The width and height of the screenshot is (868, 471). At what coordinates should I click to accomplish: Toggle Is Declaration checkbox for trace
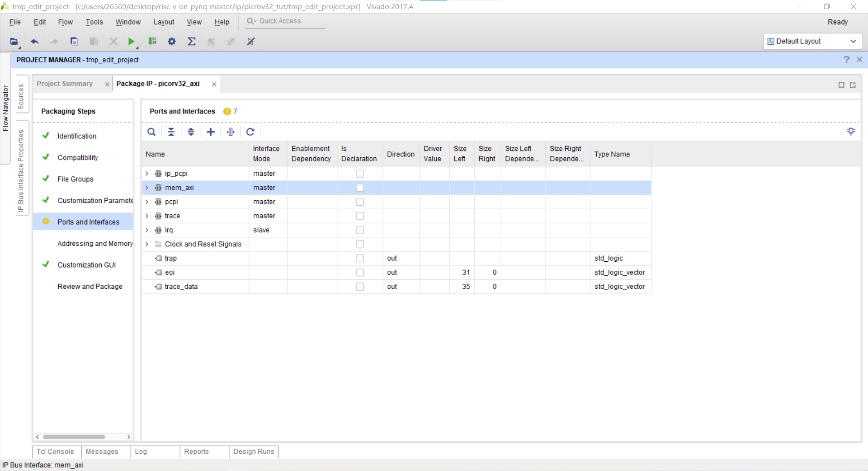coord(360,216)
